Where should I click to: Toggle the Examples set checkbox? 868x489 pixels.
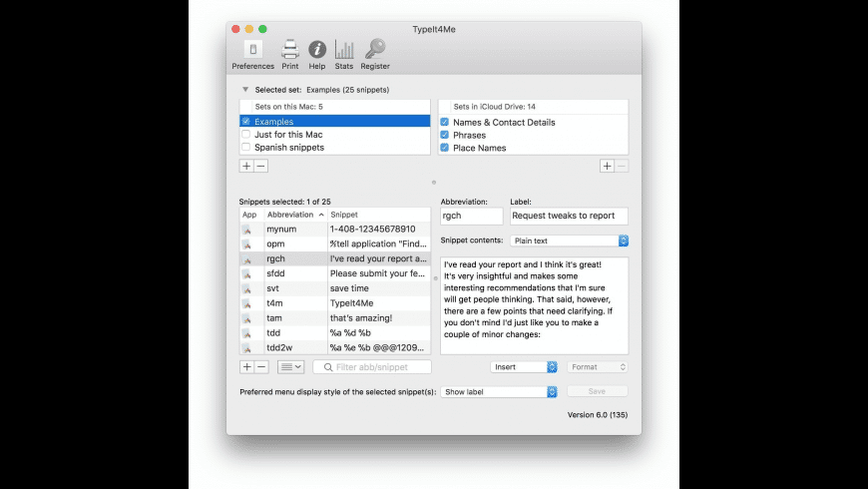245,122
